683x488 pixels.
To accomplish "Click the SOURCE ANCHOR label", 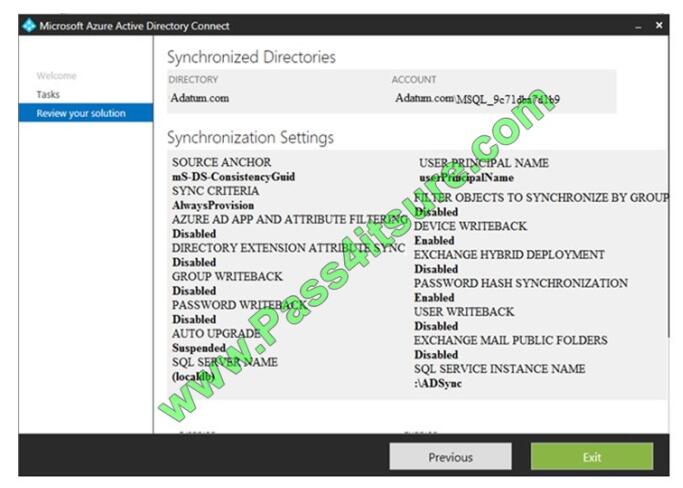I will [x=221, y=162].
